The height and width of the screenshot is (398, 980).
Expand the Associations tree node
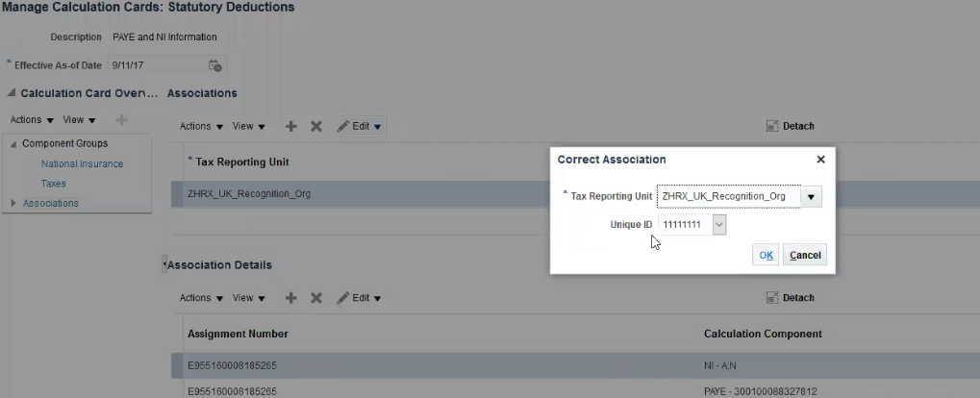click(13, 204)
